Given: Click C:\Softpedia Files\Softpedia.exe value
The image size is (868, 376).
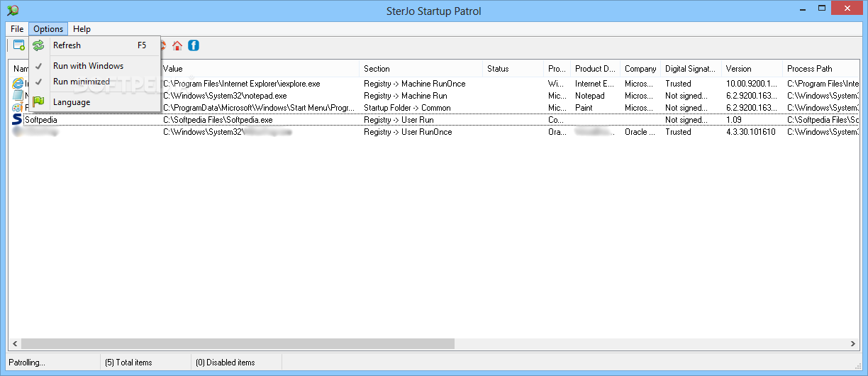Looking at the screenshot, I should (x=218, y=120).
